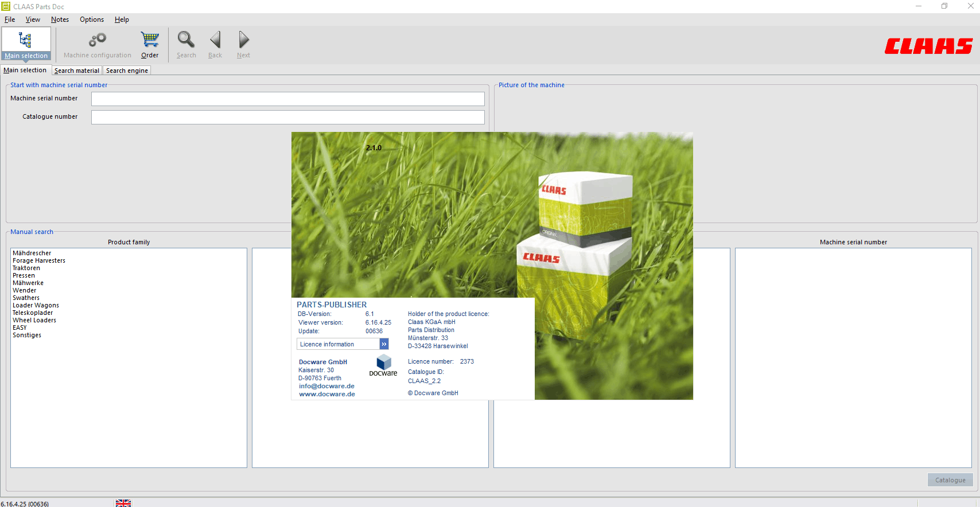Select Traktoren in the list
The width and height of the screenshot is (980, 507).
26,268
